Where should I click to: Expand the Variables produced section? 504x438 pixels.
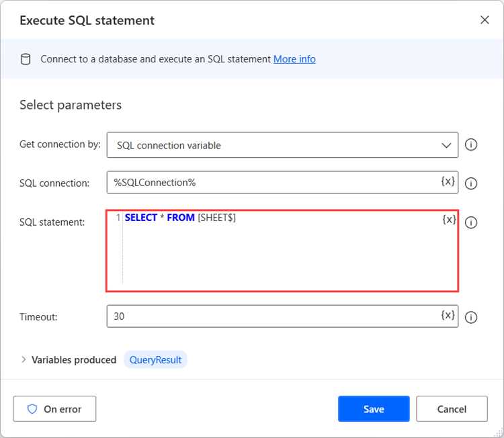point(24,359)
